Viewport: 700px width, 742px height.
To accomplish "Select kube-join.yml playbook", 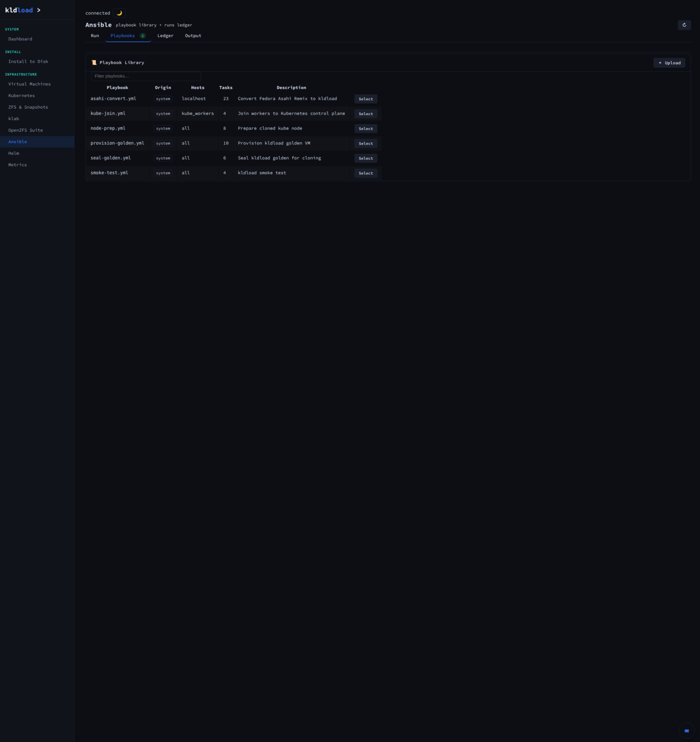I will point(365,114).
